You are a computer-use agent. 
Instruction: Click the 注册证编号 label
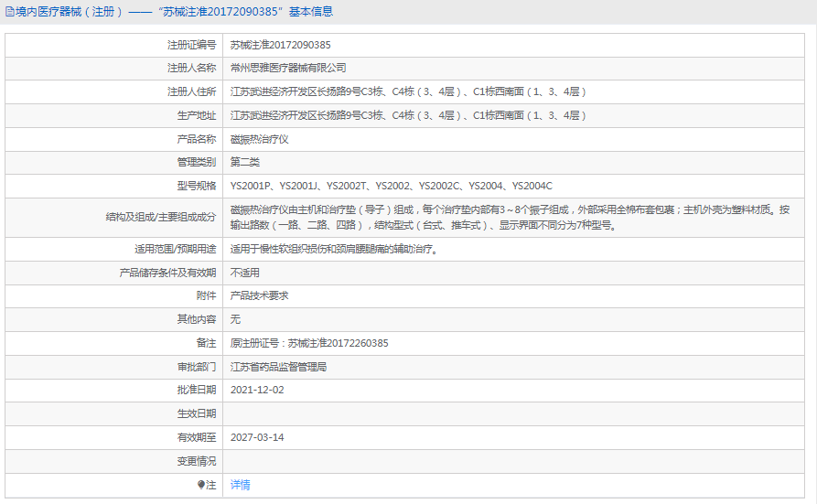(x=191, y=45)
